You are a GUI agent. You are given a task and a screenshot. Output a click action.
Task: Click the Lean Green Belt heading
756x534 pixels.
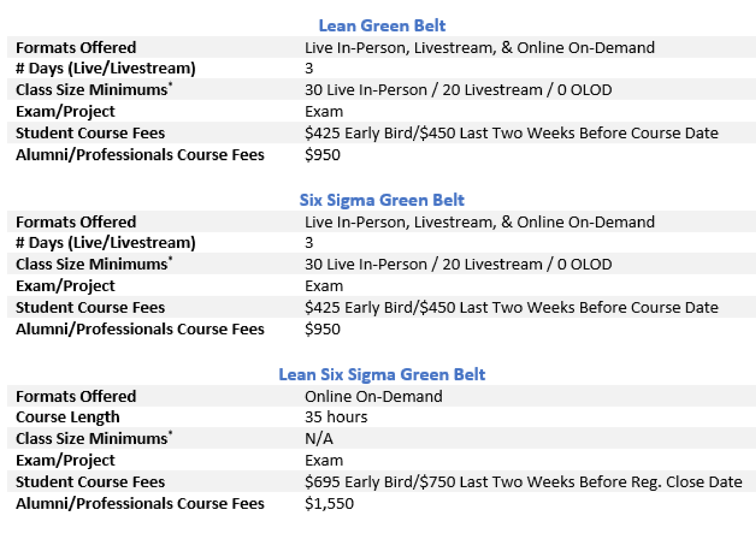click(x=382, y=26)
